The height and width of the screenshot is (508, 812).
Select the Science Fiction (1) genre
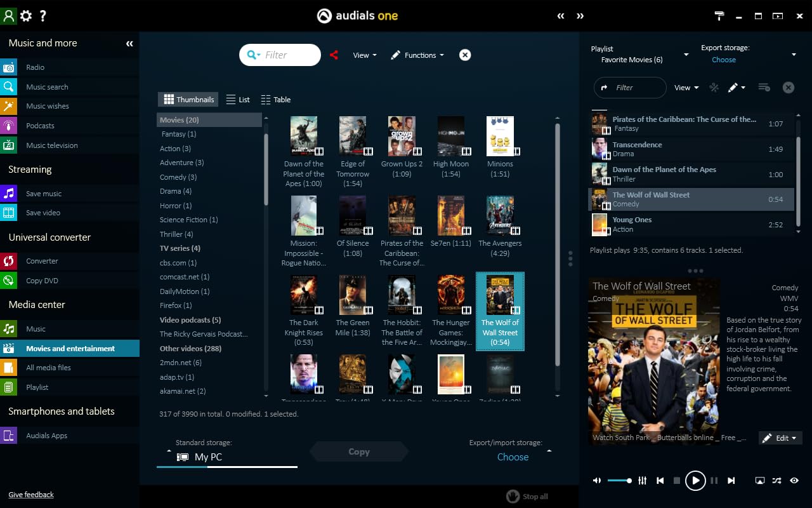(189, 220)
